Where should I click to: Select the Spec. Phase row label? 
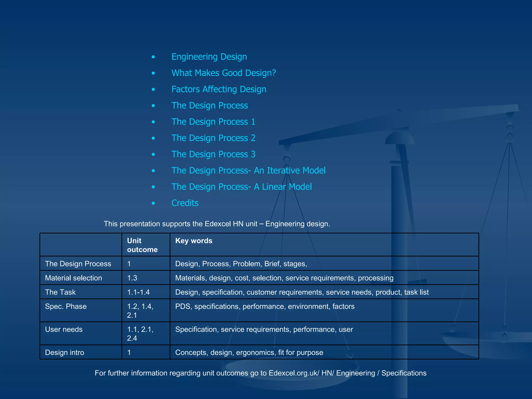pyautogui.click(x=66, y=307)
